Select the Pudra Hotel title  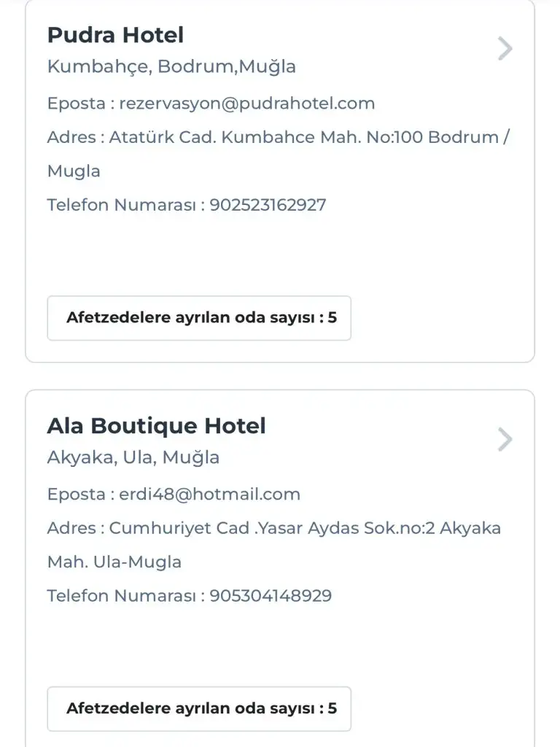[x=115, y=35]
